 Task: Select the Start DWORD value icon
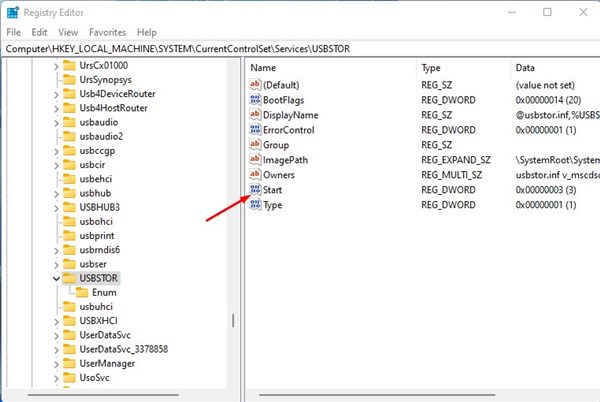pyautogui.click(x=255, y=189)
